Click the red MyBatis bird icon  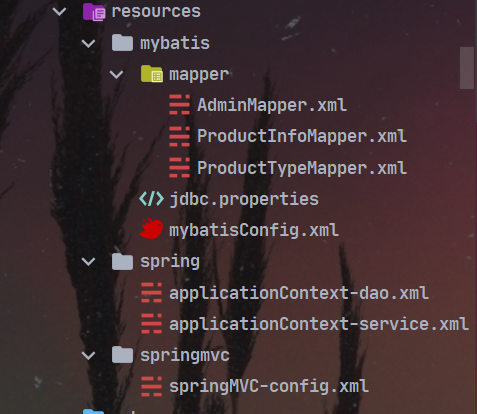151,229
